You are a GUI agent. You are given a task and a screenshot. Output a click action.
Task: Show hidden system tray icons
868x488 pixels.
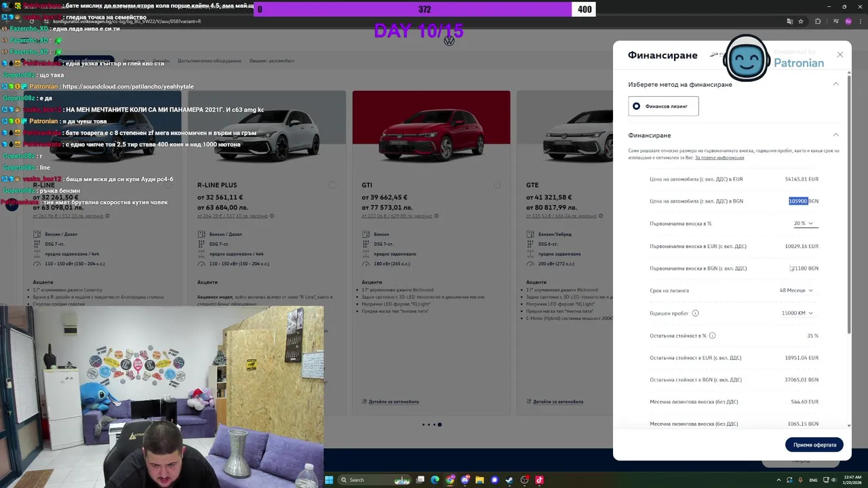[x=778, y=480]
